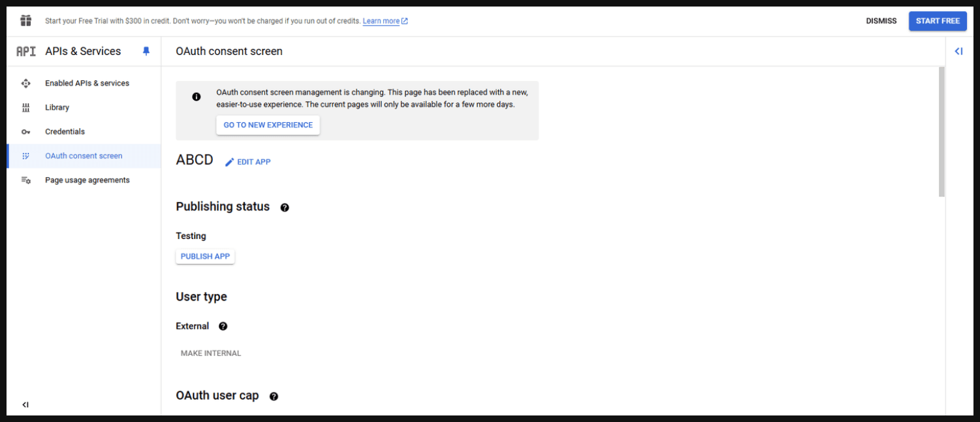This screenshot has width=980, height=422.
Task: Click the ABCD app name
Action: coord(195,160)
